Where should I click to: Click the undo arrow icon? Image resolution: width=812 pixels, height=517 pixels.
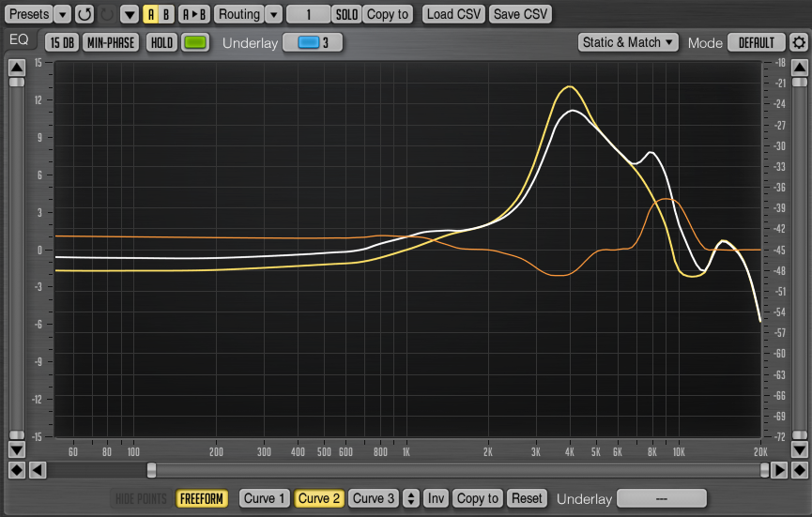point(84,14)
